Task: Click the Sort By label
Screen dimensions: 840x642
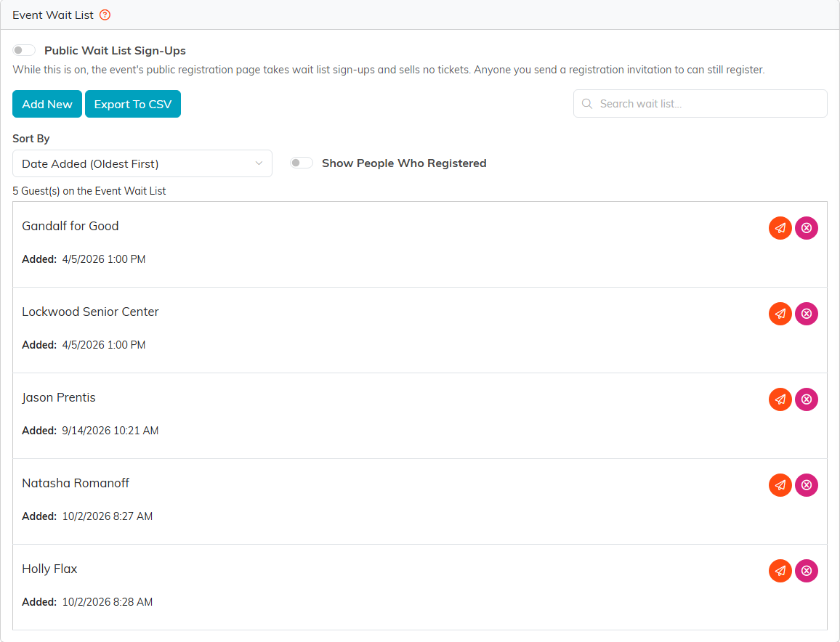Action: point(31,139)
